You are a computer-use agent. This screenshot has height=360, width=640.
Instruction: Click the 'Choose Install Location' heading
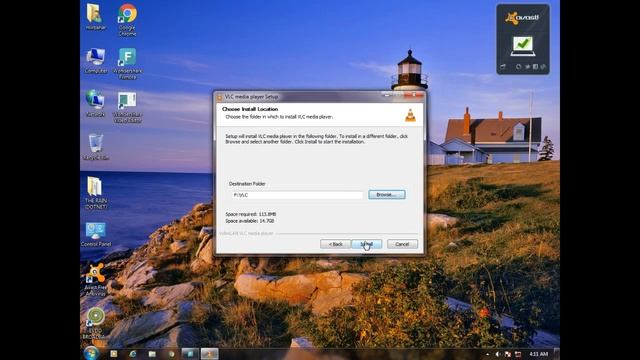tap(250, 109)
